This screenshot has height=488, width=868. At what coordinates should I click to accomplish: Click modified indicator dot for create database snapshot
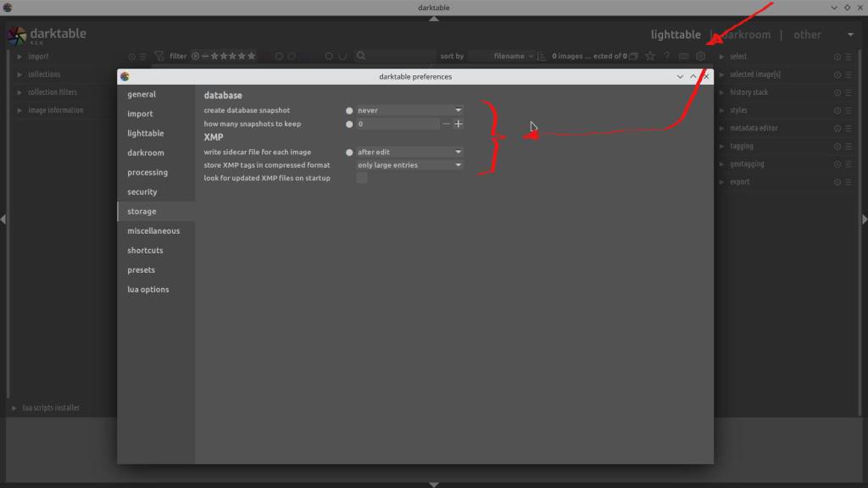click(x=349, y=110)
